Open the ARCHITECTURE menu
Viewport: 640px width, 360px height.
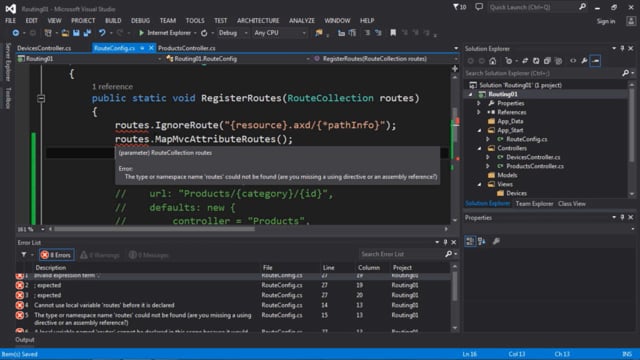[258, 20]
